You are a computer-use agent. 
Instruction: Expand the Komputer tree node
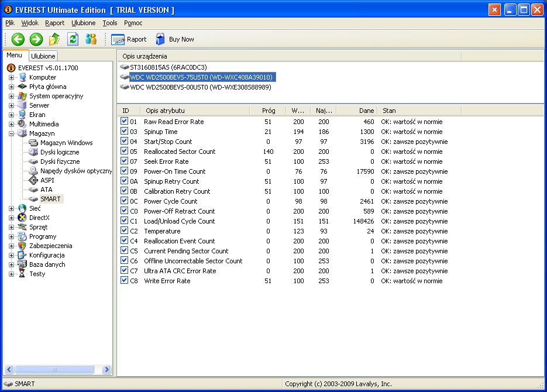11,77
